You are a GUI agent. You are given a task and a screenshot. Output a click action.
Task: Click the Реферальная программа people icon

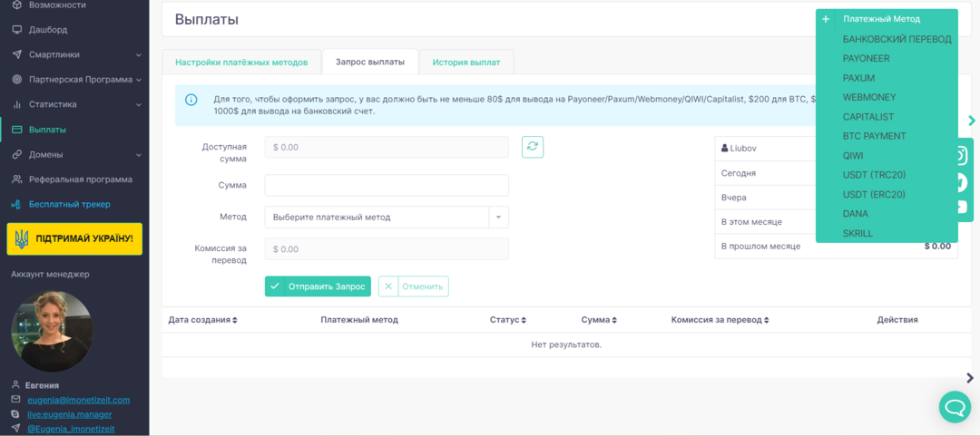coord(17,179)
